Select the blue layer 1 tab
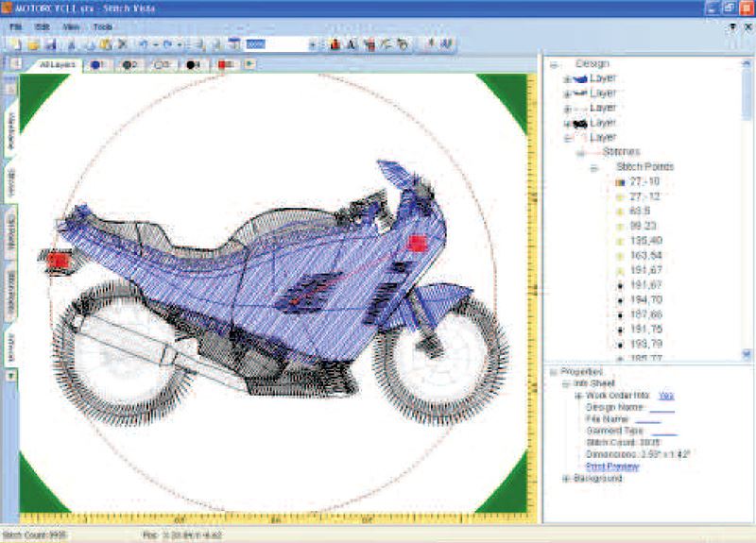This screenshot has height=543, width=756. point(98,64)
